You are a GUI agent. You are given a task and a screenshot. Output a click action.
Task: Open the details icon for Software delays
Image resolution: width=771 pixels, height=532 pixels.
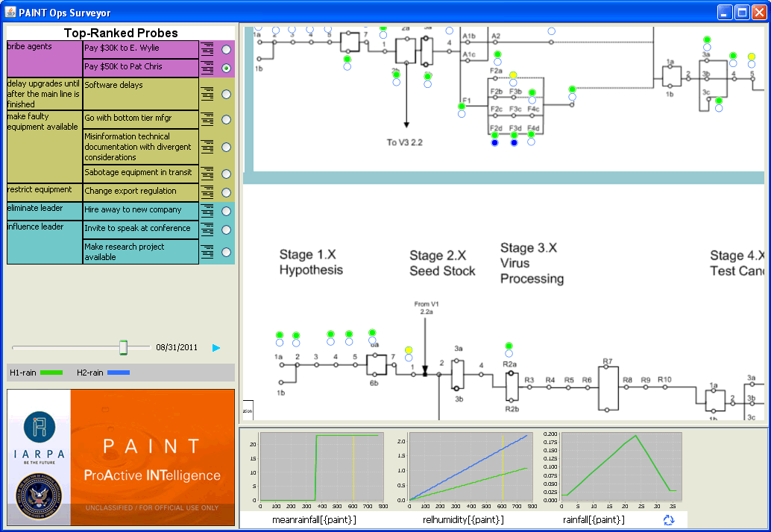coord(207,94)
